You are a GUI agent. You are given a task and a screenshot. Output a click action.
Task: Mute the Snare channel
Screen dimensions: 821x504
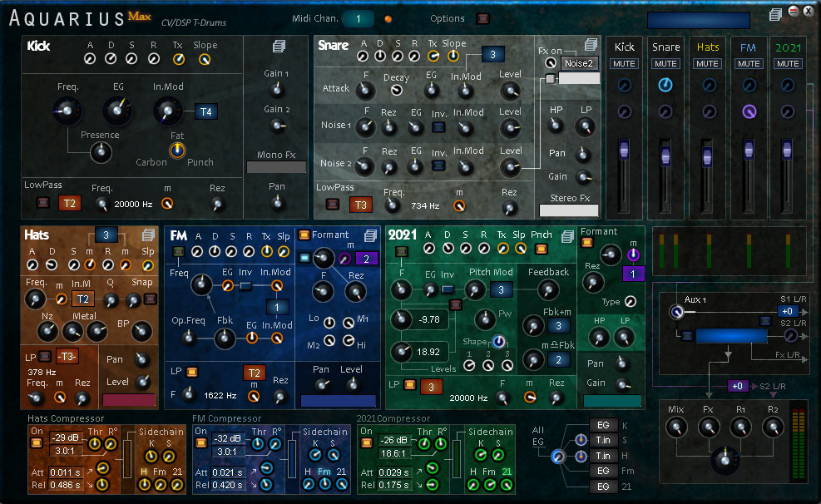[x=665, y=64]
